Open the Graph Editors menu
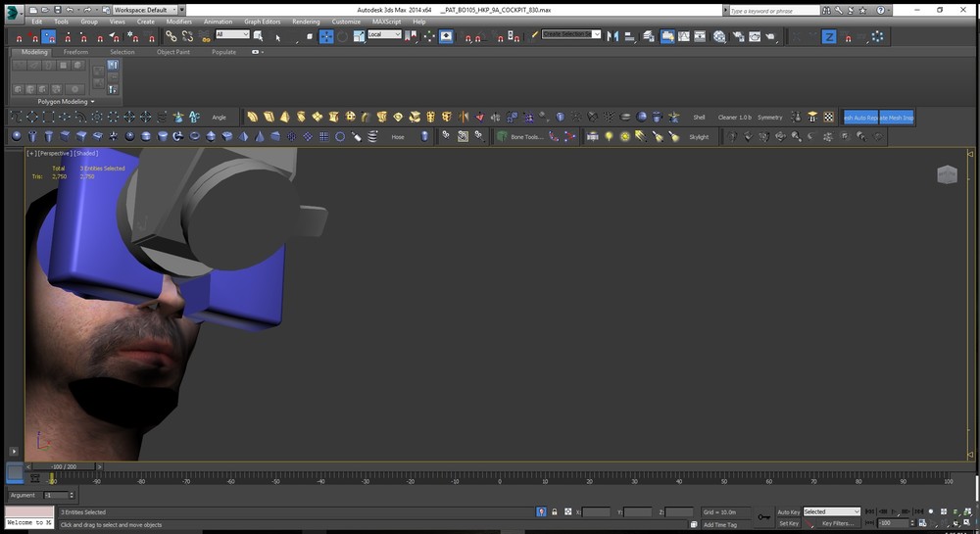The height and width of the screenshot is (534, 980). [x=262, y=21]
